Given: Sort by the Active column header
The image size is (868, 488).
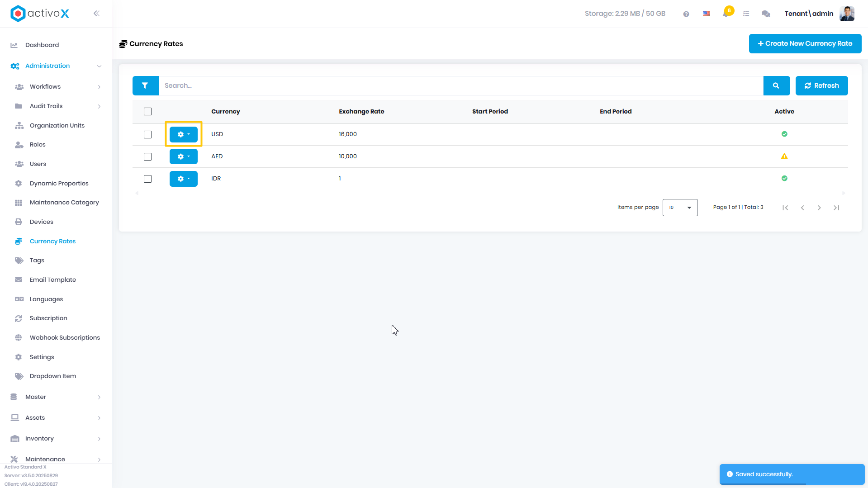Looking at the screenshot, I should pos(784,112).
